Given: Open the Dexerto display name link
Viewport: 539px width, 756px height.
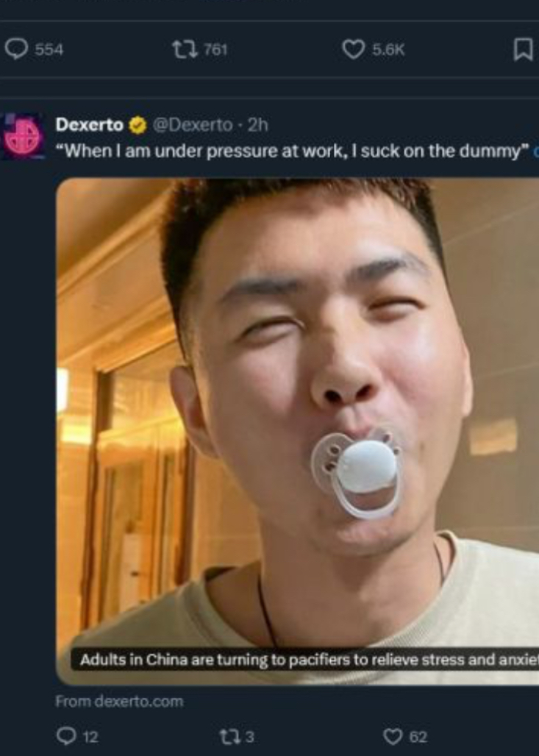Looking at the screenshot, I should click(x=90, y=125).
